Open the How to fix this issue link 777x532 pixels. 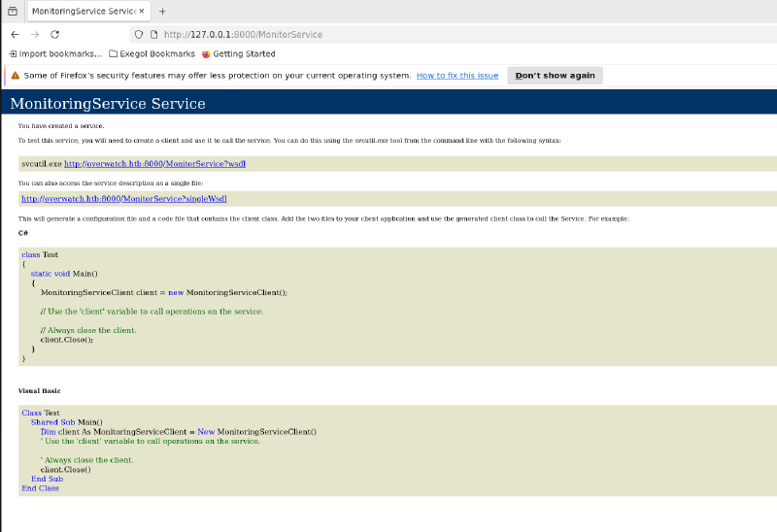[x=457, y=76]
